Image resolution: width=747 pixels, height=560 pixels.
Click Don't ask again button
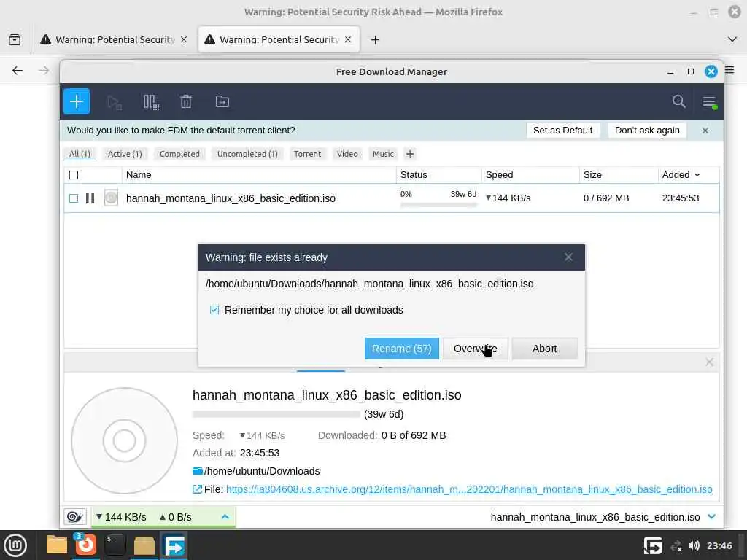pyautogui.click(x=647, y=131)
